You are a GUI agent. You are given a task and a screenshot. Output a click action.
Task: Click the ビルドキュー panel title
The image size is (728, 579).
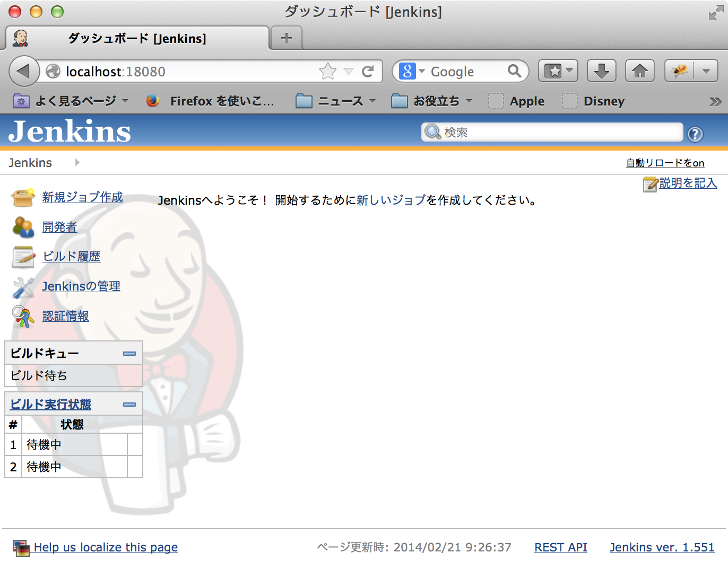pyautogui.click(x=45, y=353)
